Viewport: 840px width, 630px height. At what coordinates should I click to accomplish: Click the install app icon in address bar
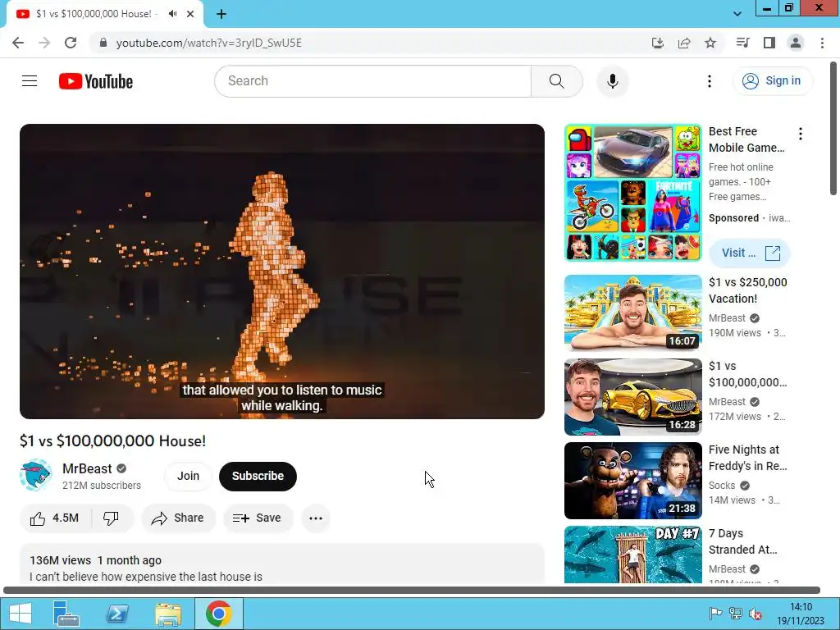click(657, 43)
